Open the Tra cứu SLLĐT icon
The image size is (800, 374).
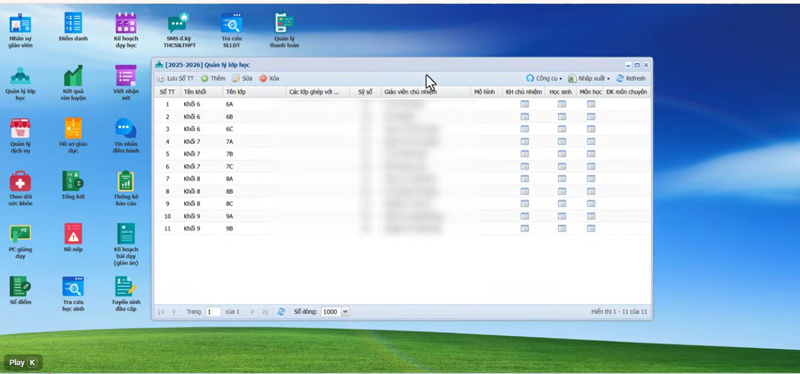231,31
